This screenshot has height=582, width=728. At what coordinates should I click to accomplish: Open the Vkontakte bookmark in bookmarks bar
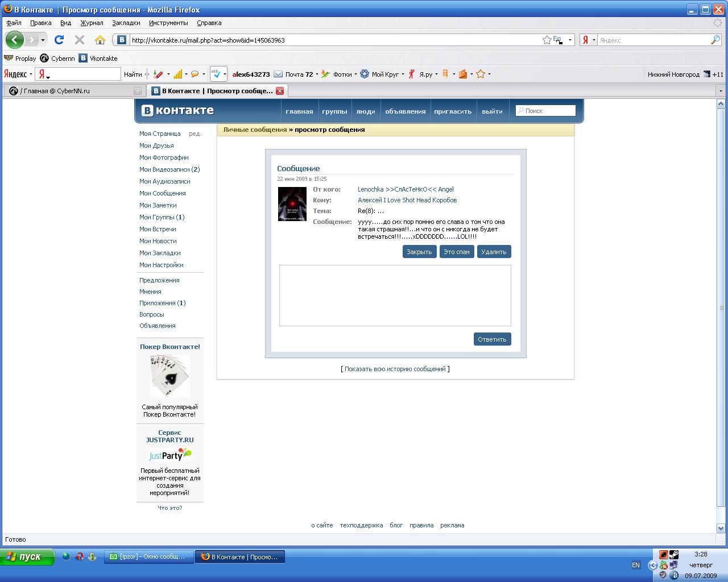click(x=98, y=58)
